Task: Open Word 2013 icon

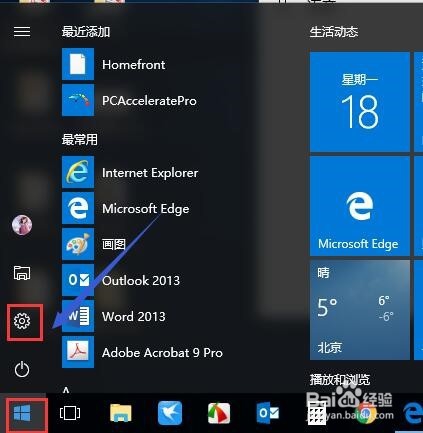Action: [78, 316]
